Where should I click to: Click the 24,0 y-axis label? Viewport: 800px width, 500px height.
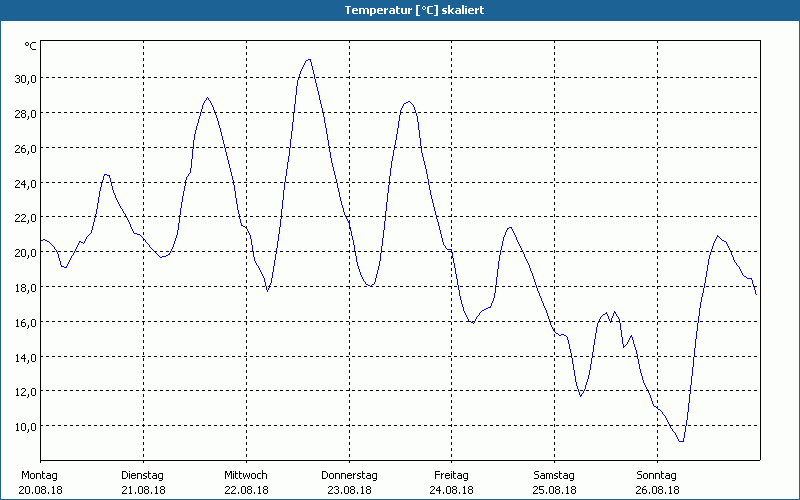25,183
